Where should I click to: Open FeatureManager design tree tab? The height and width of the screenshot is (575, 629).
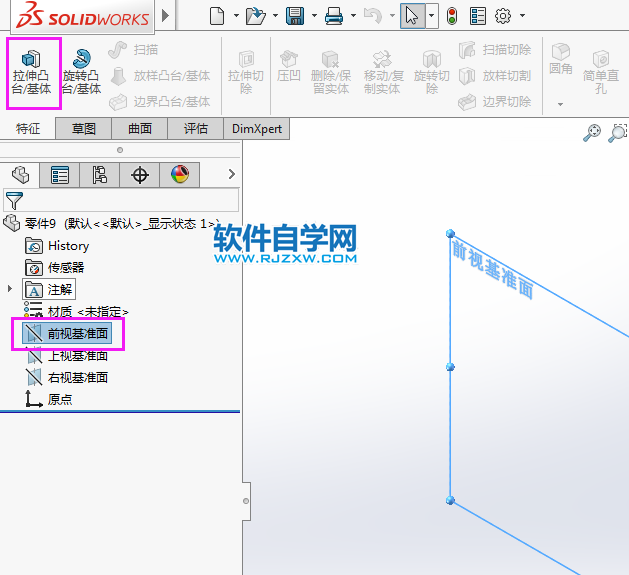(20, 175)
